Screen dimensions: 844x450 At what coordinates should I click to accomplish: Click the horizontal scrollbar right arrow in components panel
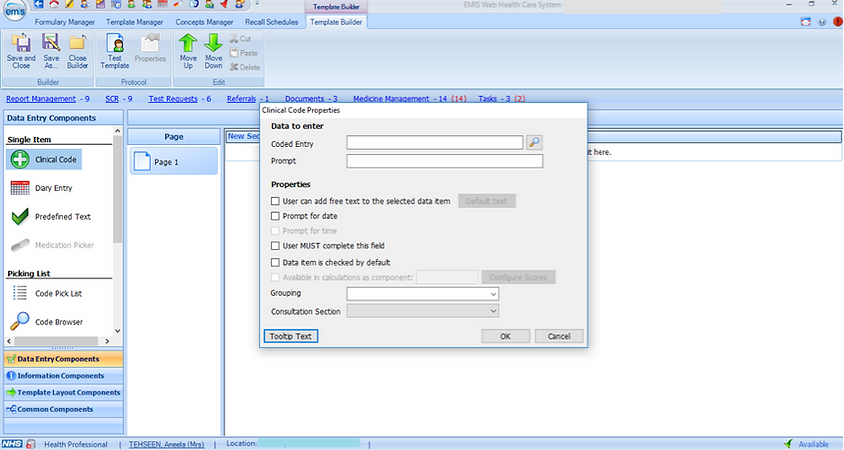(x=107, y=341)
